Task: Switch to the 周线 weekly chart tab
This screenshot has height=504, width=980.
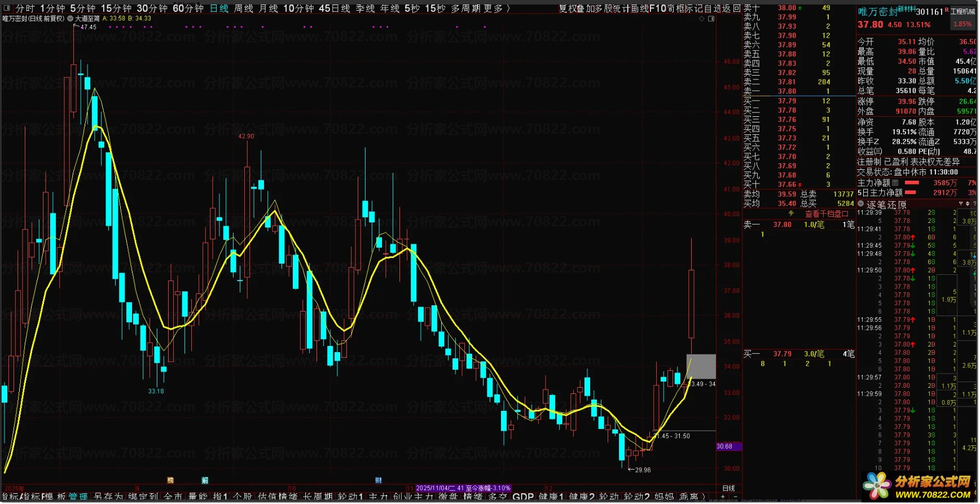Action: pos(243,8)
